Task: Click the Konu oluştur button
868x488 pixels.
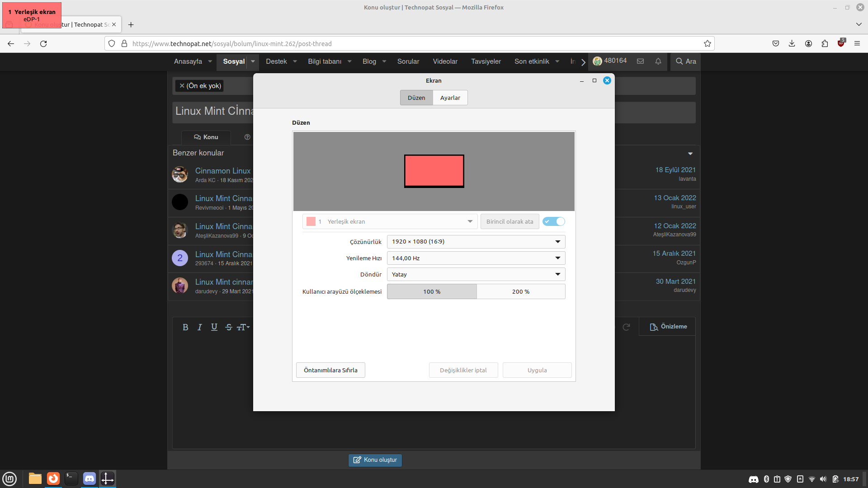Action: click(375, 460)
